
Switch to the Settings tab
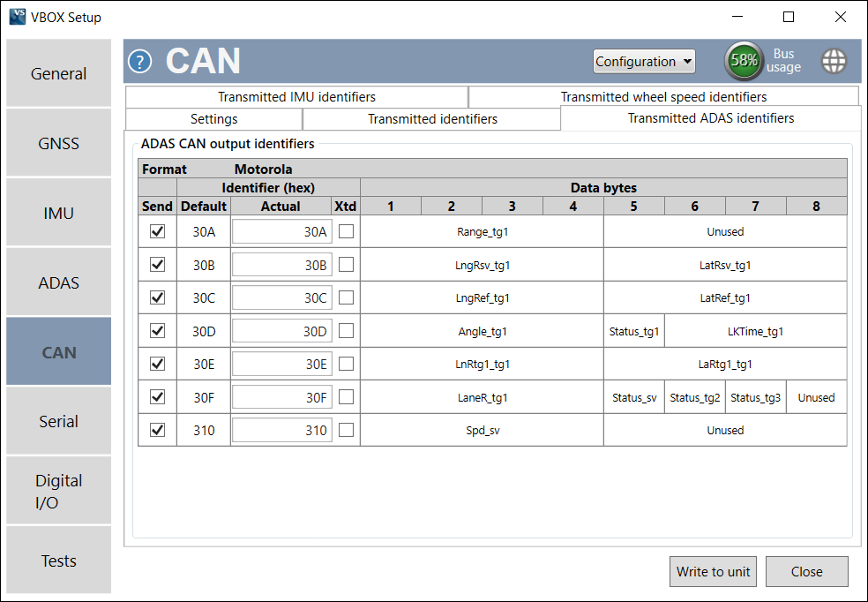pos(213,118)
